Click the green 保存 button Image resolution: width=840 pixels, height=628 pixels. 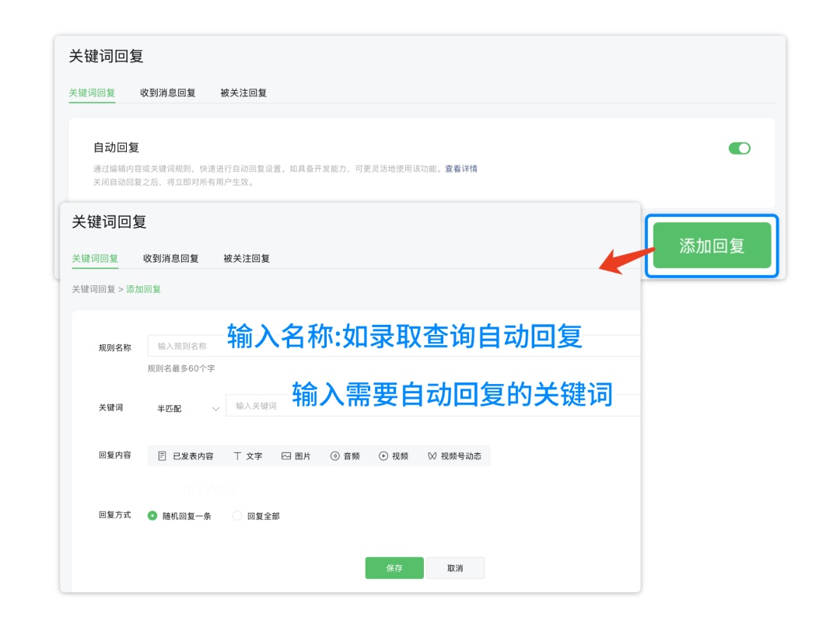(394, 568)
